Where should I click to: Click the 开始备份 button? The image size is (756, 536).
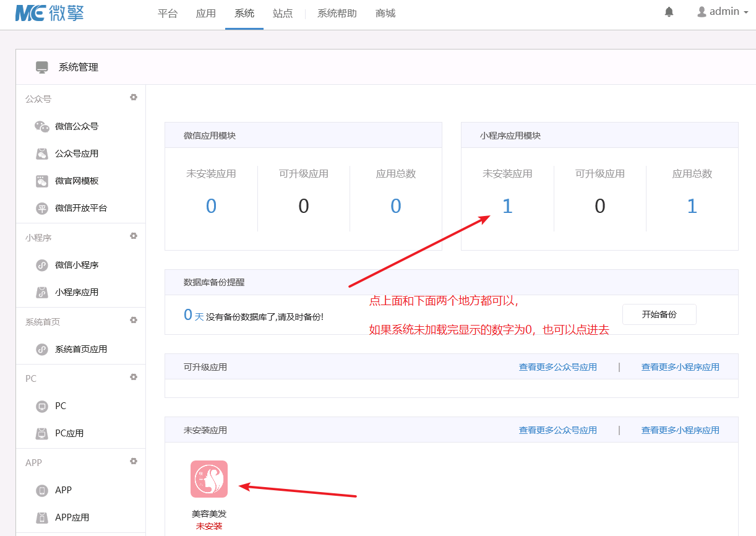[x=659, y=314]
